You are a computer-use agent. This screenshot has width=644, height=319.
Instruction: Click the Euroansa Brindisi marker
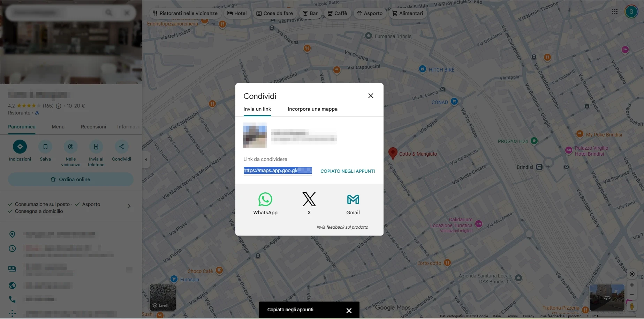[x=368, y=36]
